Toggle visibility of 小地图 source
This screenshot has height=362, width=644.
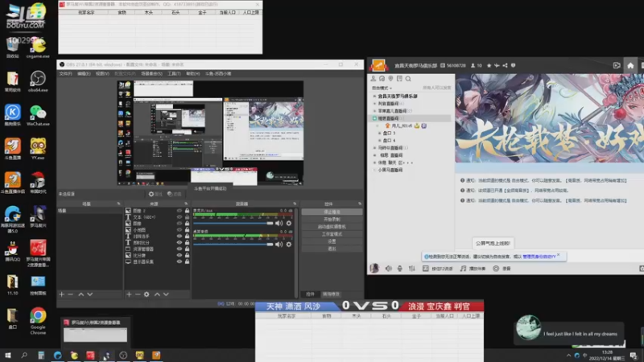[x=180, y=230]
